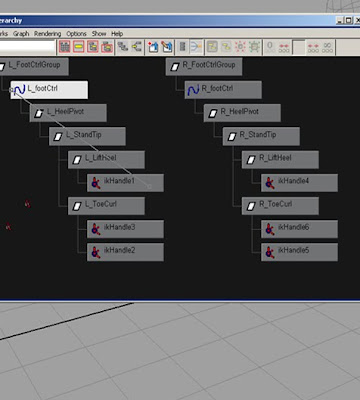This screenshot has width=360, height=400.
Task: Collapse the L_ToeCurl group node
Action: [106, 206]
